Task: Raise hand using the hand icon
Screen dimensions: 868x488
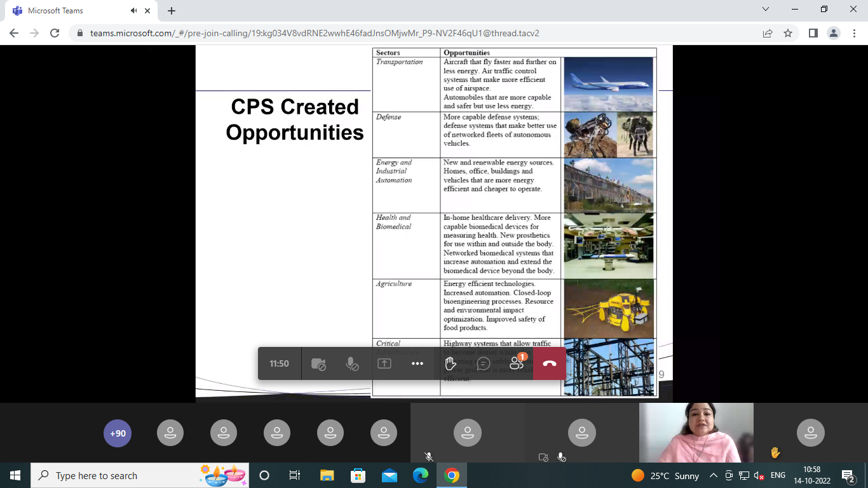Action: point(451,363)
